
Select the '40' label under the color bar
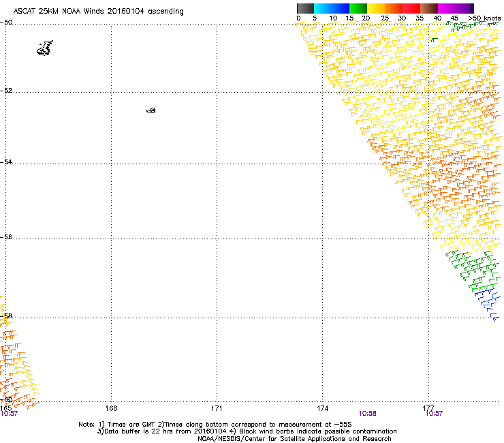(437, 18)
